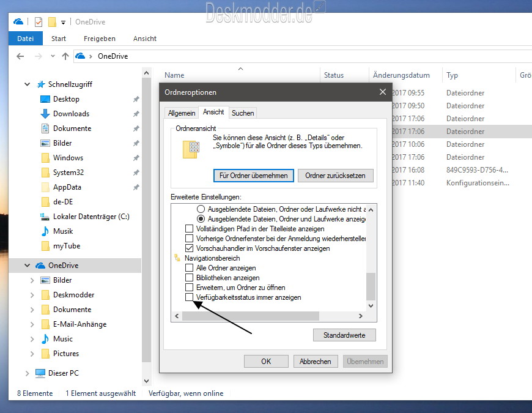Collapse the Schnellzugriff tree node
Viewport: 532px width, 413px height.
click(27, 84)
